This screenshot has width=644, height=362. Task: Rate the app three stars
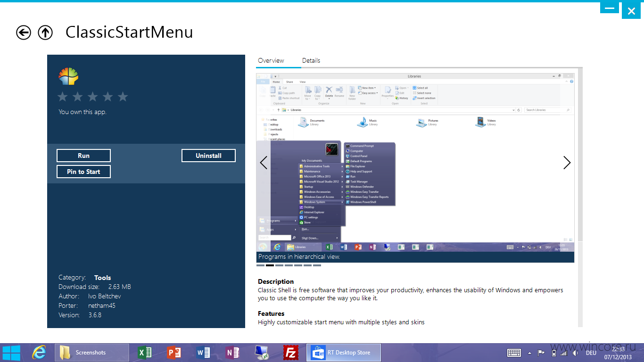click(93, 97)
